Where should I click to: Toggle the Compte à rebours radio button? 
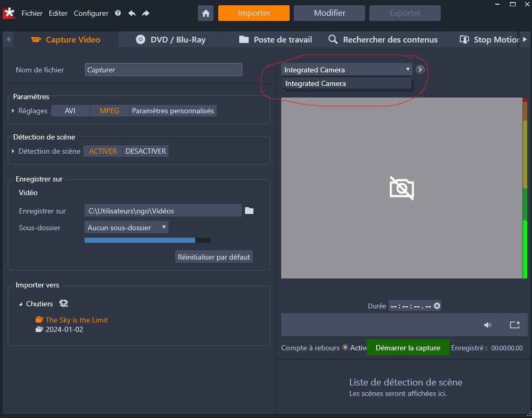345,347
